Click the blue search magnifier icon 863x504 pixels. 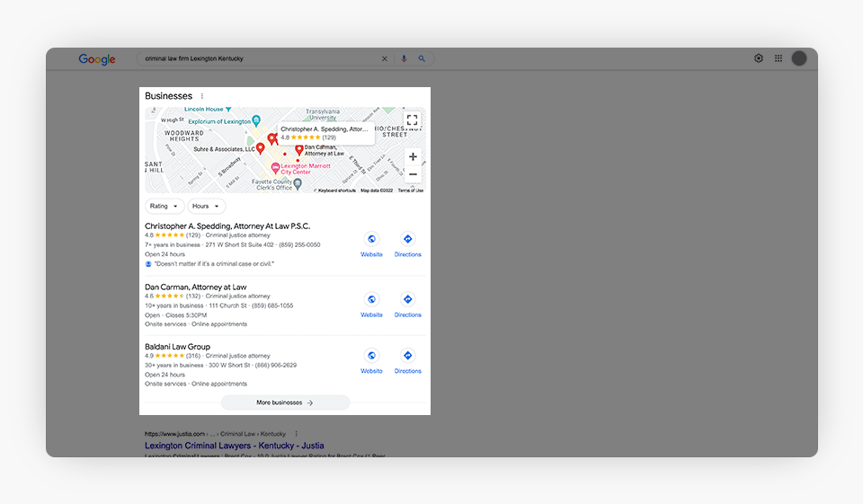[422, 58]
